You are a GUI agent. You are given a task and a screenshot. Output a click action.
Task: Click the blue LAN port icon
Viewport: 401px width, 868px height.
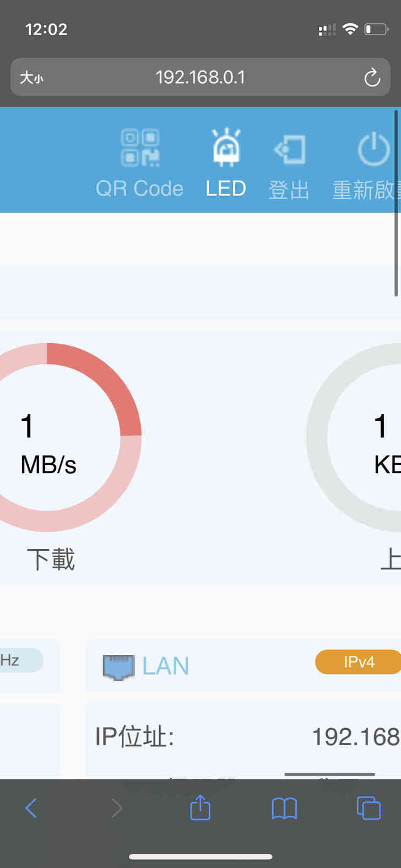(x=118, y=666)
